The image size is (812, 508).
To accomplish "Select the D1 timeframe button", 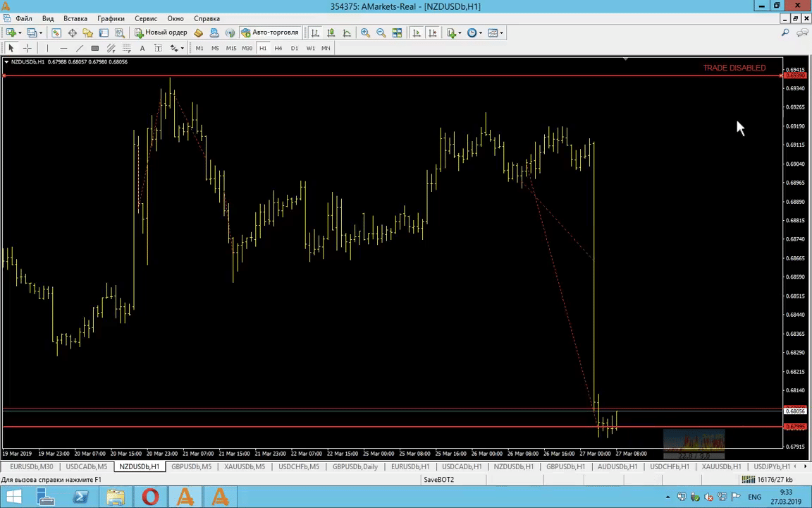I will point(294,48).
